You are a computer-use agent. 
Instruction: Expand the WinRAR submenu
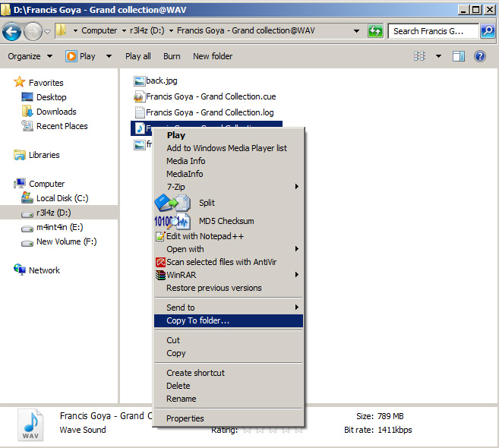pyautogui.click(x=229, y=275)
